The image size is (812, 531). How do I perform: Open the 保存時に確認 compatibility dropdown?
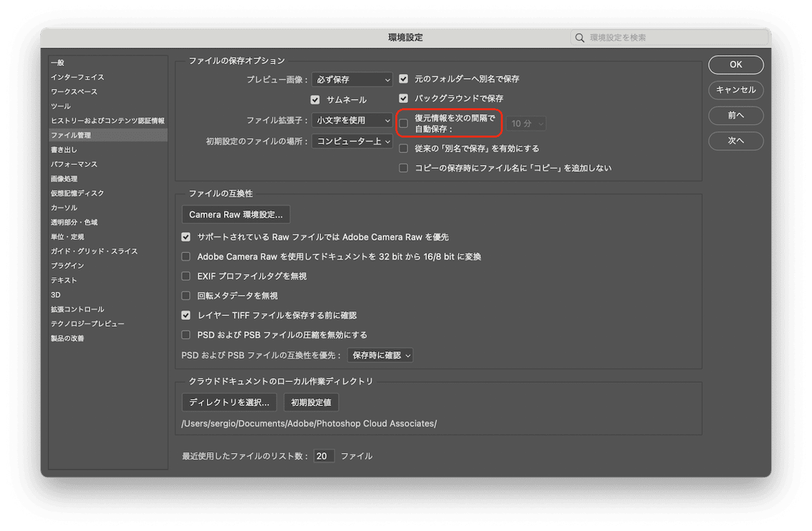[x=380, y=355]
